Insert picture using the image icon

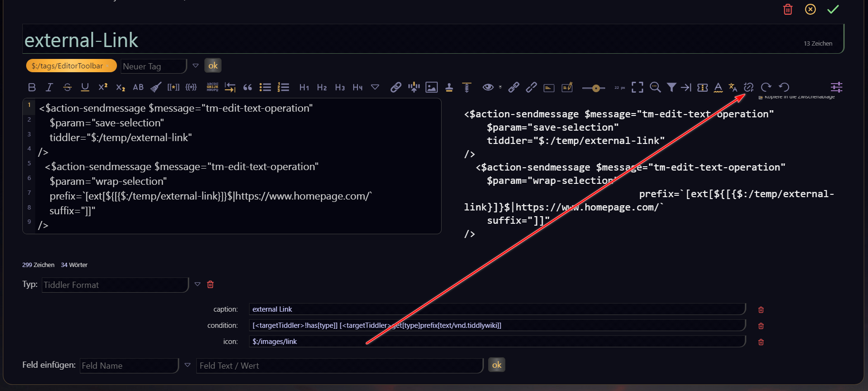432,87
